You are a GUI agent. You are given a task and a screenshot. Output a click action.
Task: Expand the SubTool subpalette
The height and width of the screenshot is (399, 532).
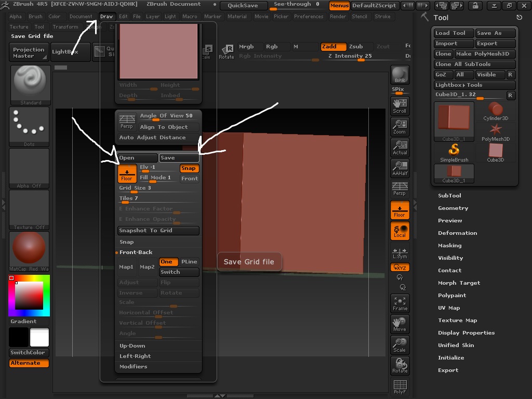(x=449, y=195)
